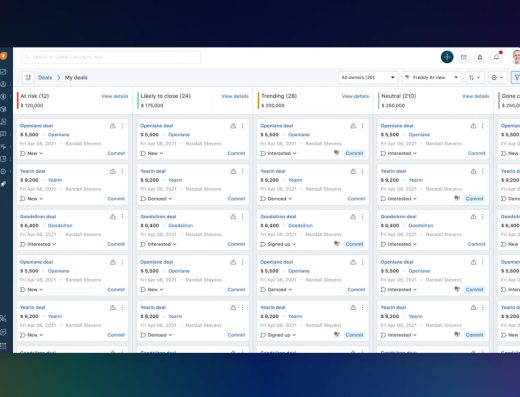Open Goodsilron deal title in At risk column
520x397 pixels.
(38, 217)
